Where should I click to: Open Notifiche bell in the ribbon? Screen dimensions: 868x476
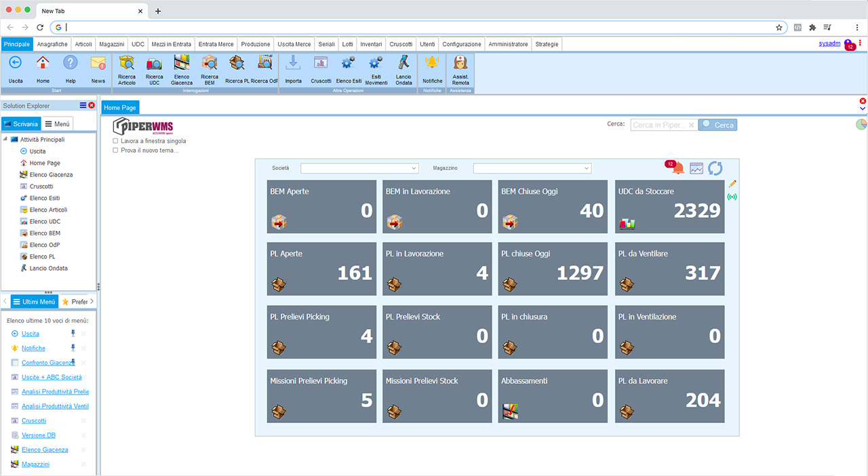[432, 69]
